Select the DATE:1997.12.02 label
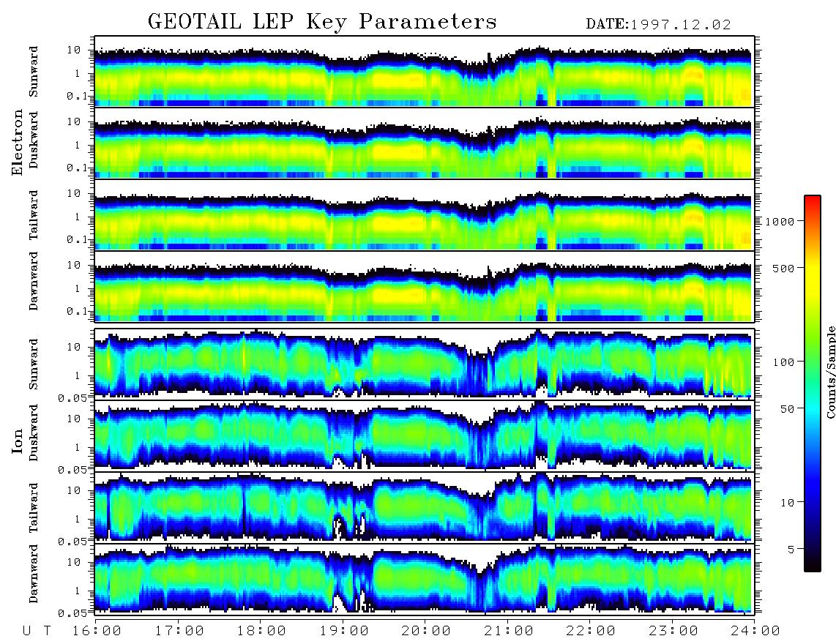Screen dimensions: 836x644 click(658, 25)
